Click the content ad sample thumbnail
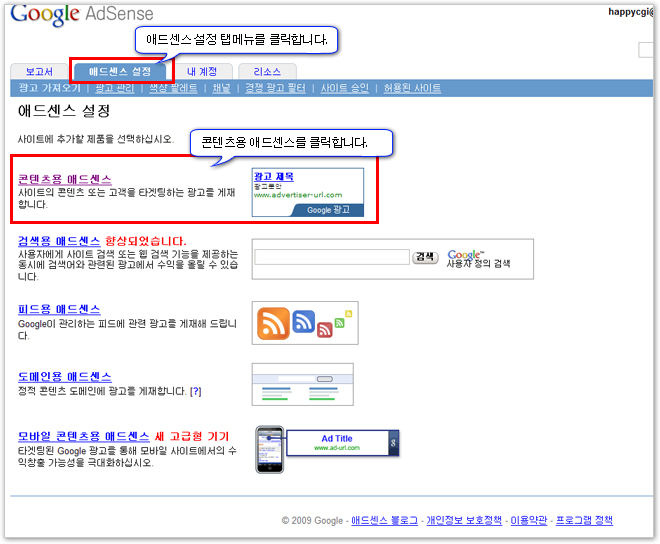Image resolution: width=660 pixels, height=544 pixels. 308,192
